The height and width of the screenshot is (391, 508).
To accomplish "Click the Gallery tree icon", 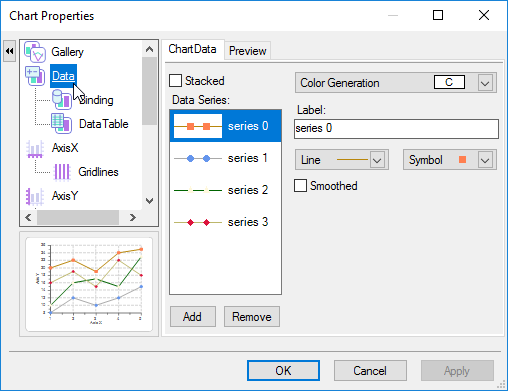I will pyautogui.click(x=35, y=52).
